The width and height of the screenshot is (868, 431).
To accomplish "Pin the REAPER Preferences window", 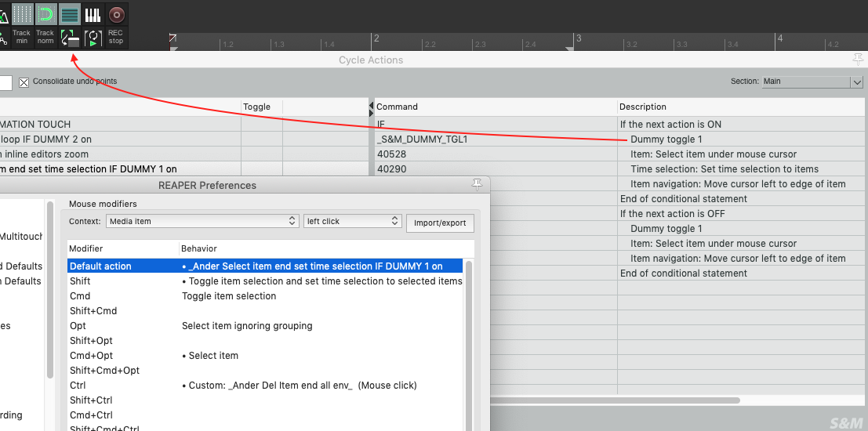I will [x=477, y=185].
